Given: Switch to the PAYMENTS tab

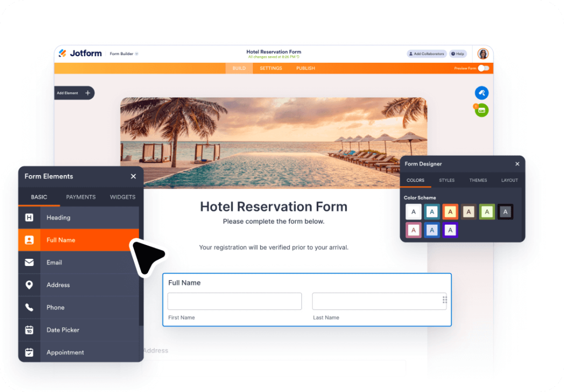Looking at the screenshot, I should click(x=81, y=197).
